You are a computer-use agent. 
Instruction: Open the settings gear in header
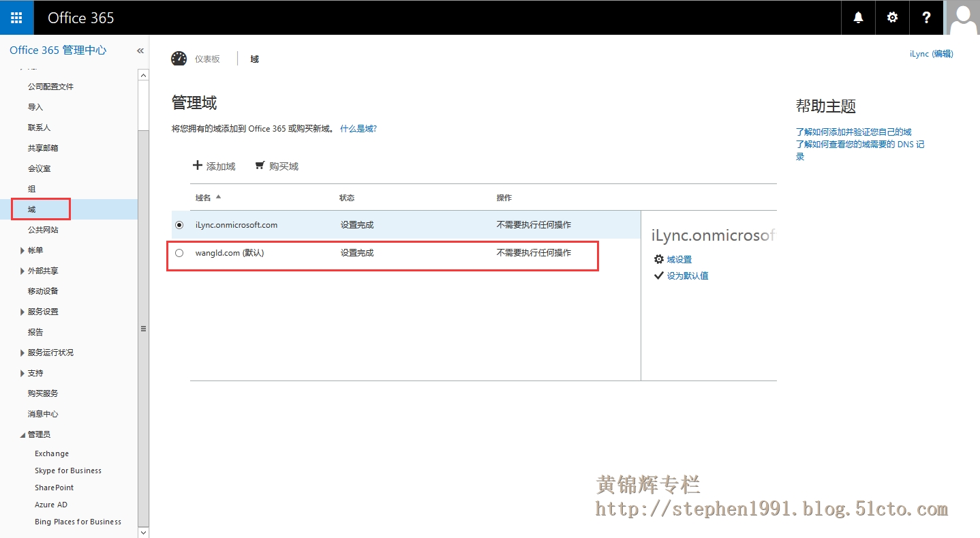click(893, 18)
